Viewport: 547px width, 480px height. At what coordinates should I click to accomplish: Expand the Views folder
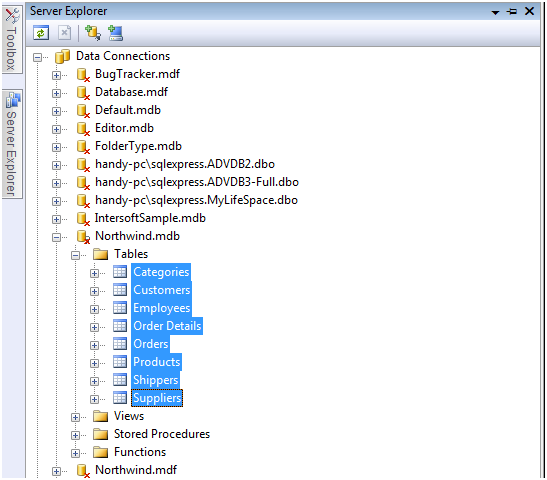click(75, 417)
